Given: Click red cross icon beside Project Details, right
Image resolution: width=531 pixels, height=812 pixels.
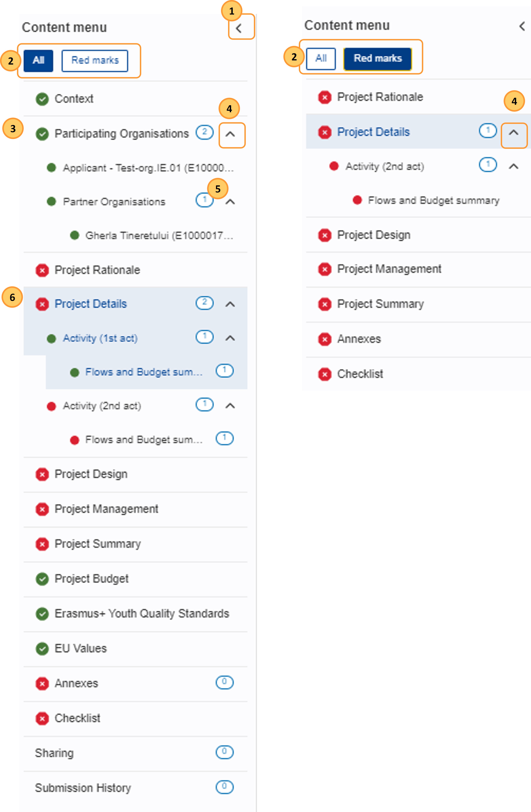Looking at the screenshot, I should [x=325, y=132].
